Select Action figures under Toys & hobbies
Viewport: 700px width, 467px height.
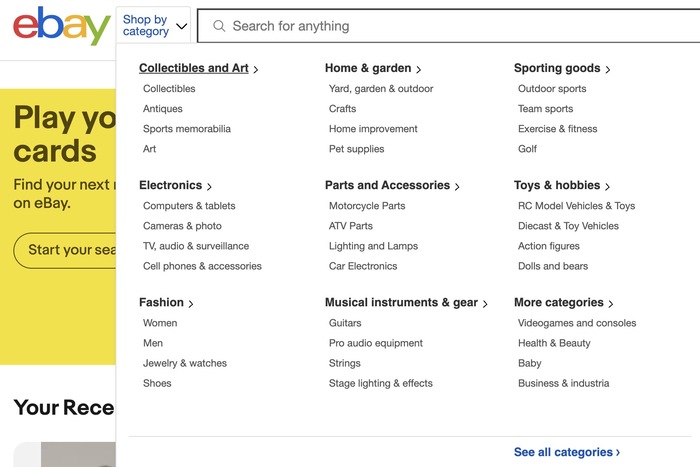pos(548,246)
